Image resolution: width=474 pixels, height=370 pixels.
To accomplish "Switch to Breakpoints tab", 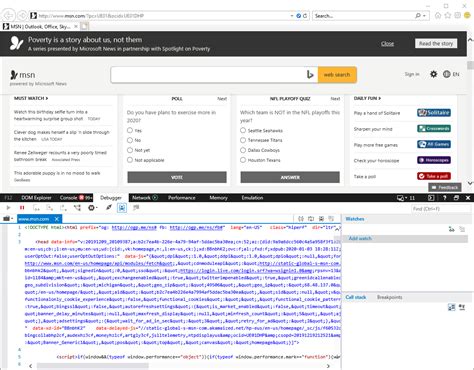I will tap(389, 297).
